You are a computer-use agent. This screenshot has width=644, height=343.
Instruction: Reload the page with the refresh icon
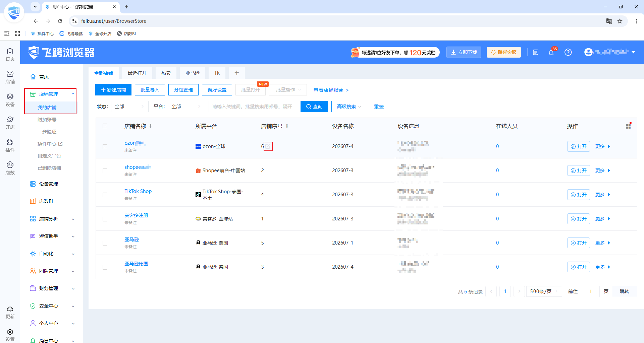click(x=60, y=21)
